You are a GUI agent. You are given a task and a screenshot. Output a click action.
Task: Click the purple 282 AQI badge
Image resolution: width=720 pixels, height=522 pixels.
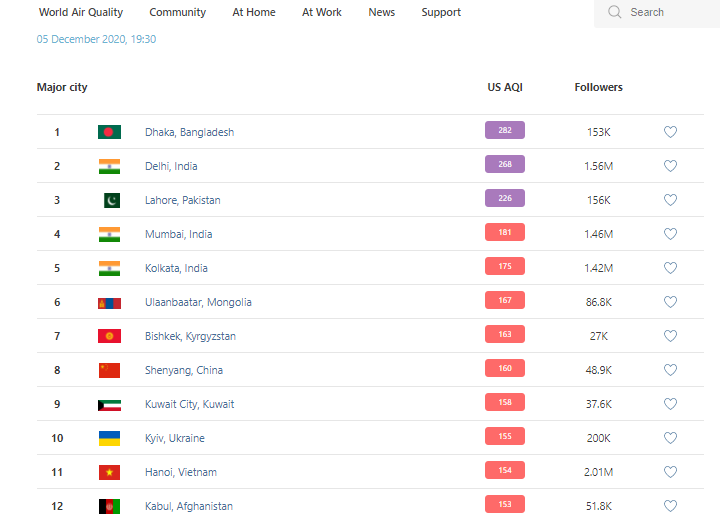pos(505,131)
